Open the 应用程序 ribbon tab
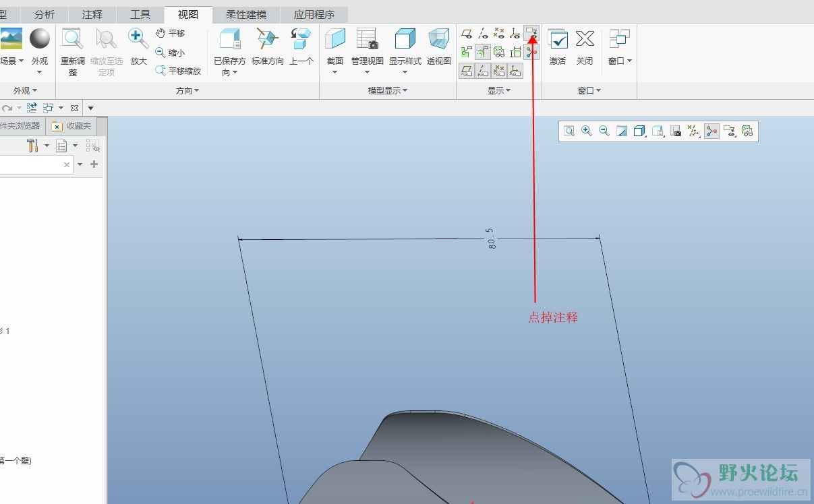 [314, 14]
